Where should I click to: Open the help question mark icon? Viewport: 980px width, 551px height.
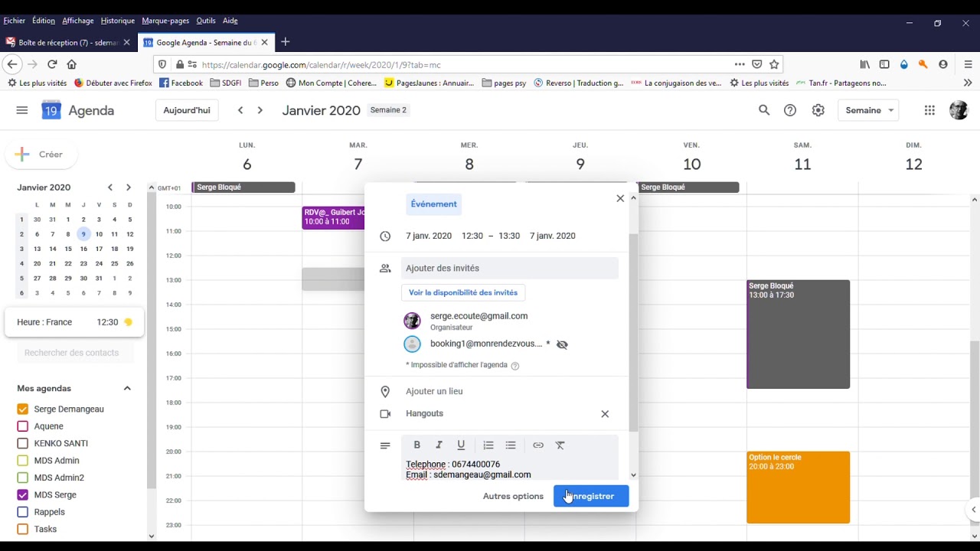790,110
